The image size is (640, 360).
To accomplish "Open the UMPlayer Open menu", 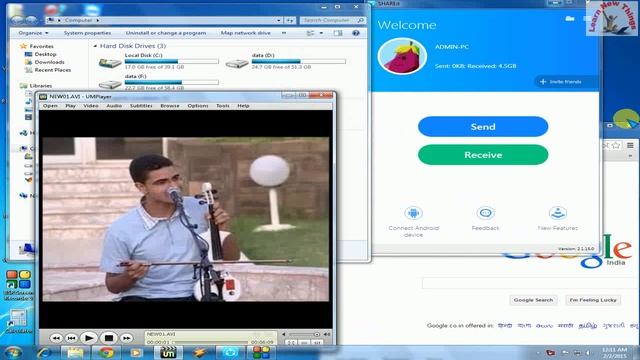I will click(50, 106).
